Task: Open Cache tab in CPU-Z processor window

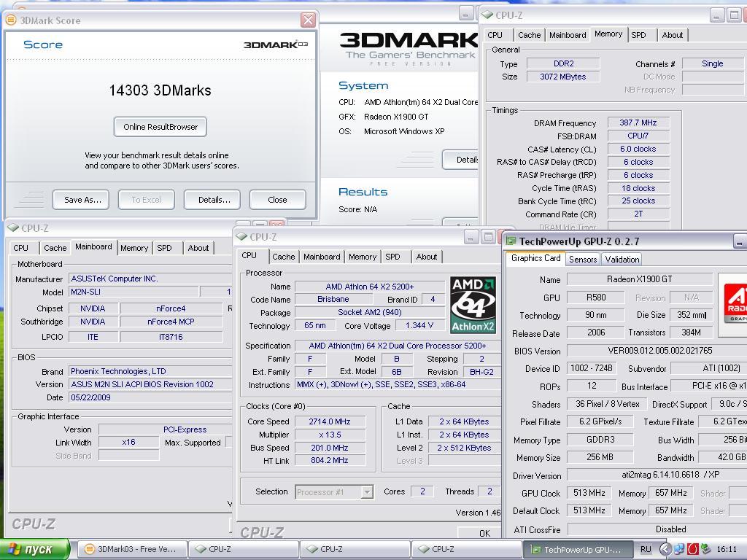Action: coord(284,257)
